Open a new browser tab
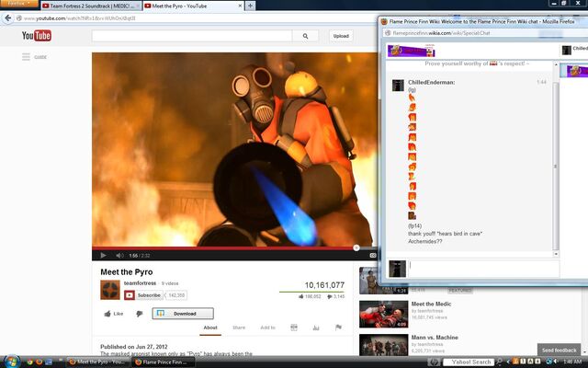Screen dimensions: 588x368 tap(250, 6)
